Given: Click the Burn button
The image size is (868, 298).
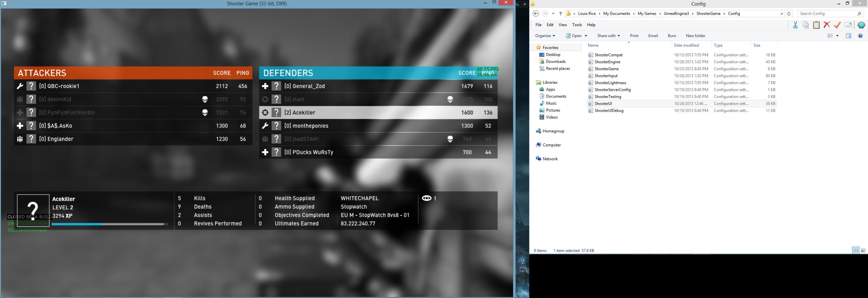Looking at the screenshot, I should pos(671,36).
